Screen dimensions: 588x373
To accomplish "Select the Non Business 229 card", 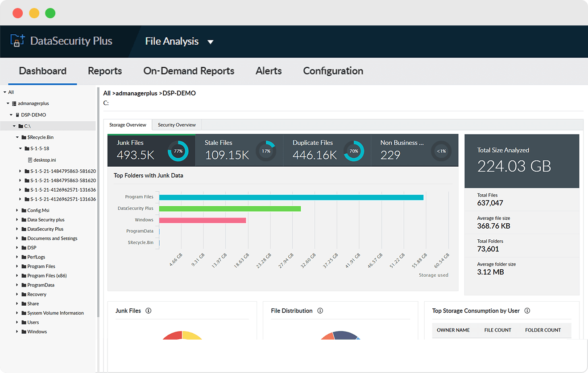I will 414,150.
